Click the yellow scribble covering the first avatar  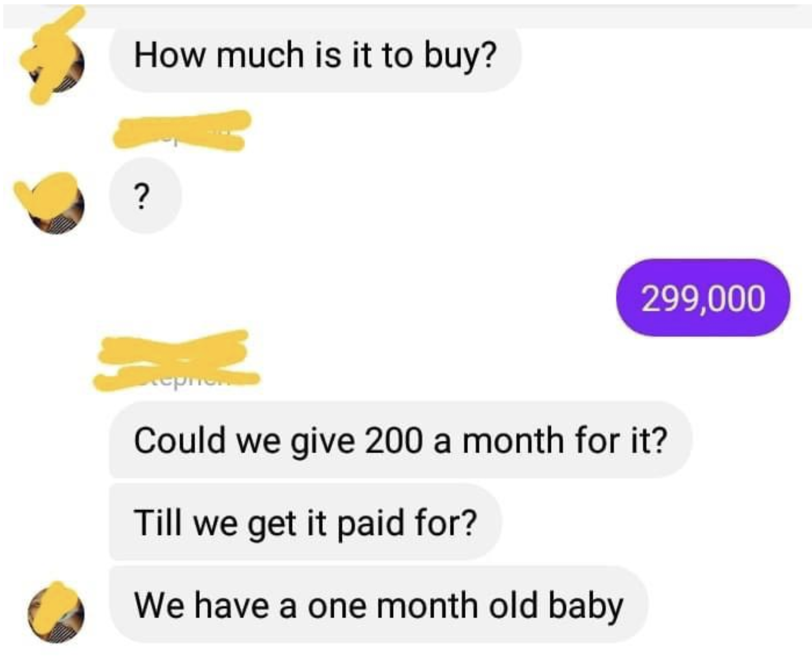point(52,57)
